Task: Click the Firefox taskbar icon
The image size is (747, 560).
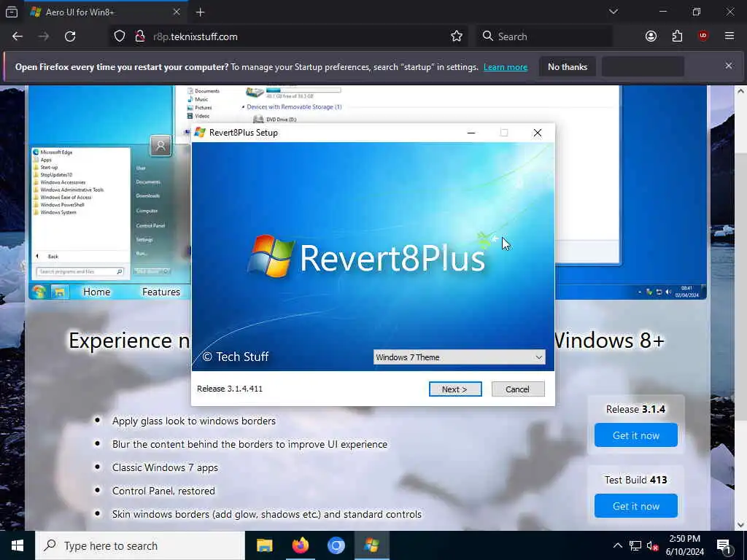Action: (x=300, y=545)
